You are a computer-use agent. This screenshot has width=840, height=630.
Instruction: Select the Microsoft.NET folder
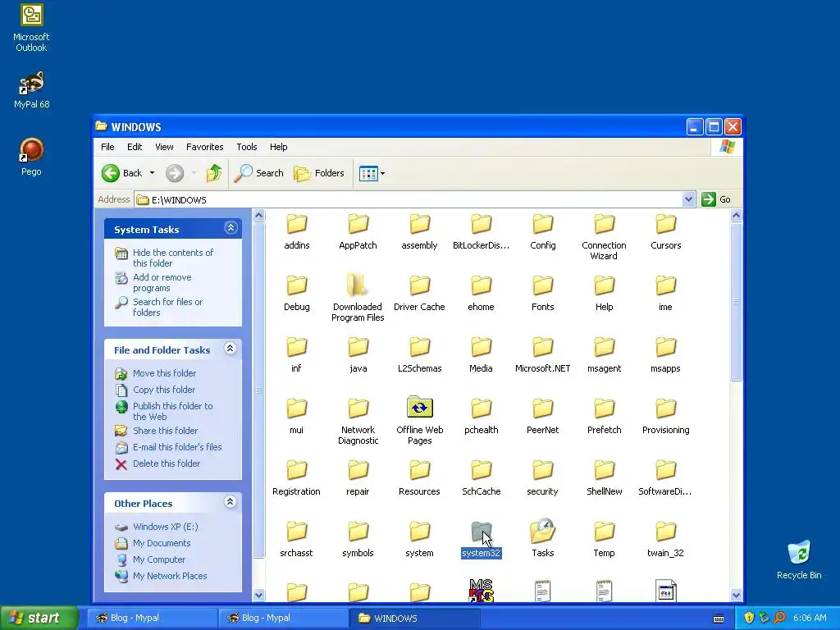[x=543, y=355]
